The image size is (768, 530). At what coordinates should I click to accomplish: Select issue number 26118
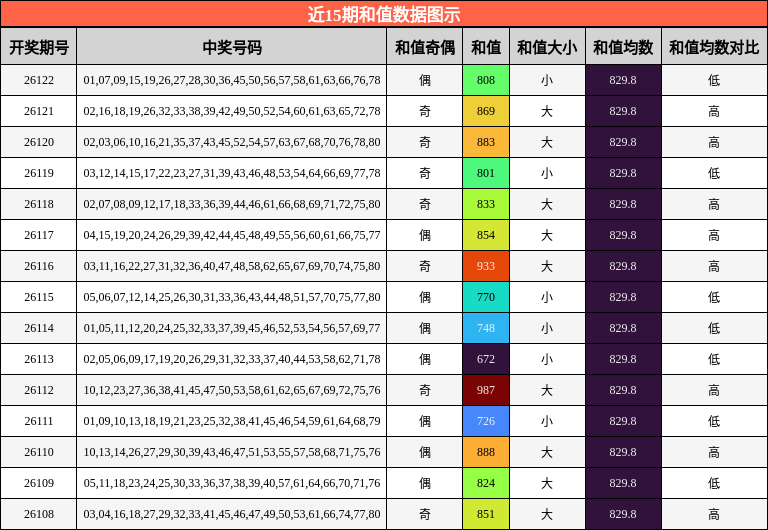click(39, 204)
